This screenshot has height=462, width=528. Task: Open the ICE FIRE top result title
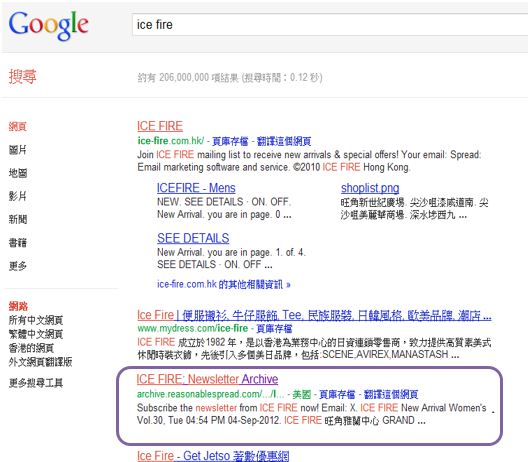click(160, 126)
